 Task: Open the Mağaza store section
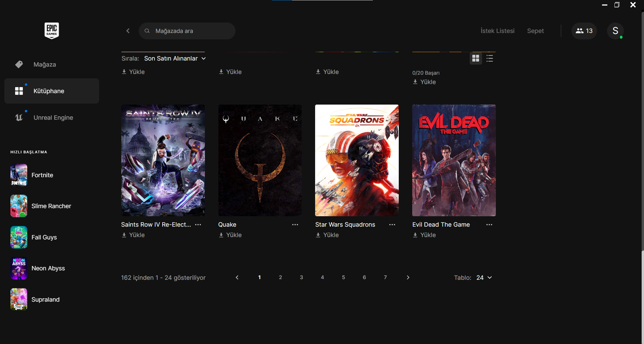tap(52, 65)
